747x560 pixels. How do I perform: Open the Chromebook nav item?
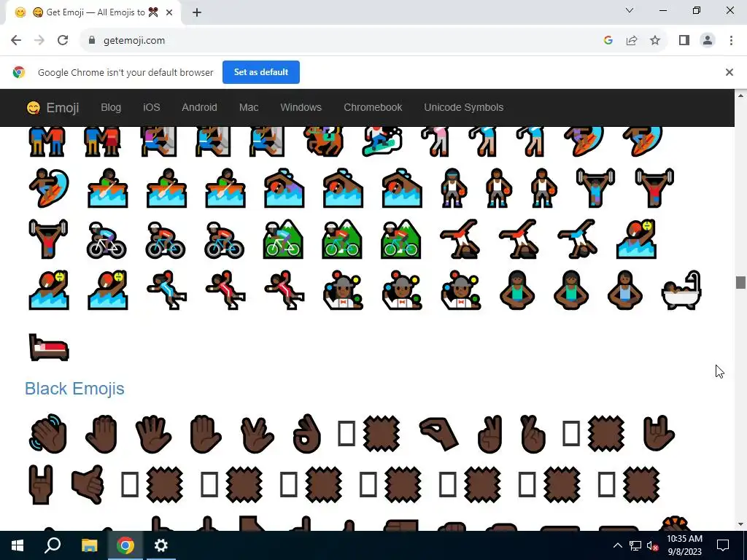pos(373,107)
